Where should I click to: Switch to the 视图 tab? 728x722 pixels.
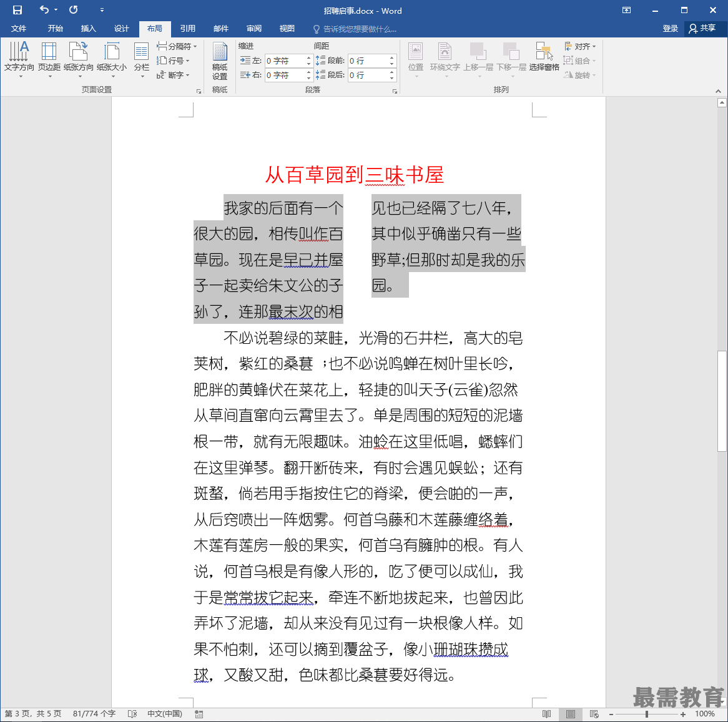click(287, 29)
